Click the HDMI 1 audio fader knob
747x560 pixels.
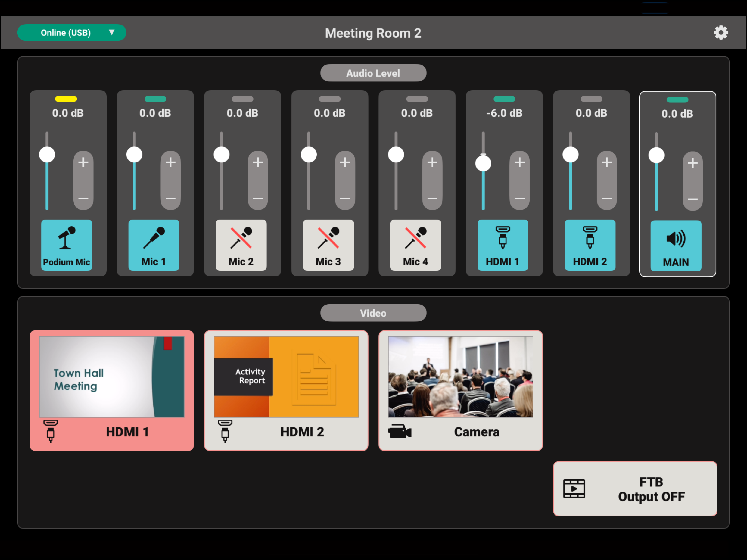point(483,164)
